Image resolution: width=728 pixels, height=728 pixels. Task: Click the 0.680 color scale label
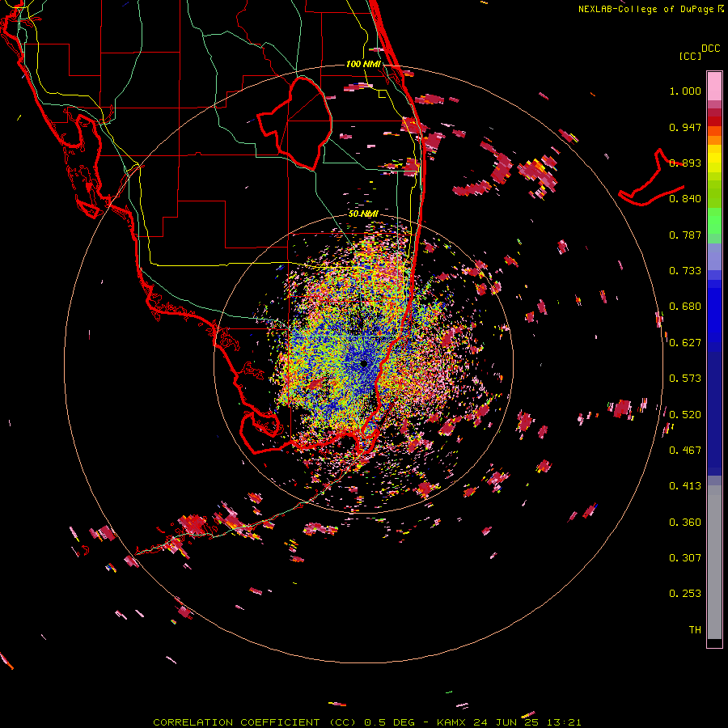tap(685, 307)
